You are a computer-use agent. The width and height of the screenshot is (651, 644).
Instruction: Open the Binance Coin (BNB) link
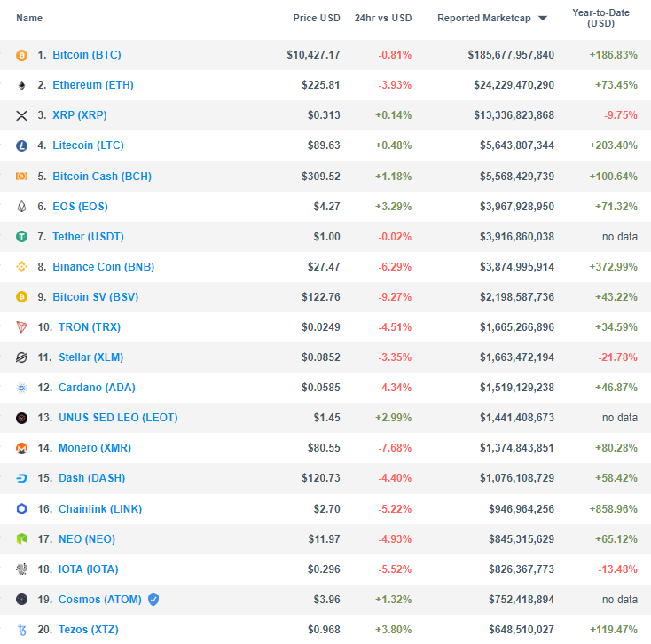click(104, 267)
